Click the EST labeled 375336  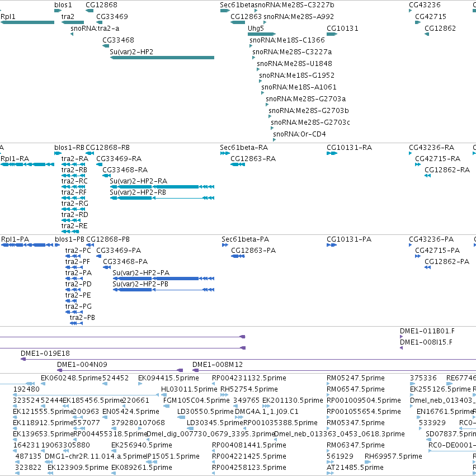(x=423, y=378)
